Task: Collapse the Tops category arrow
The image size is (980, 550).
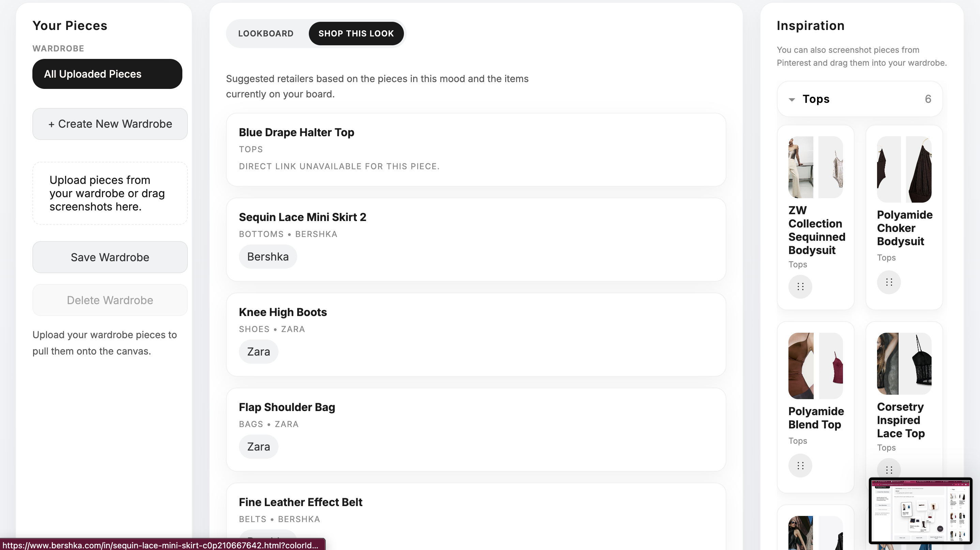Action: click(792, 99)
